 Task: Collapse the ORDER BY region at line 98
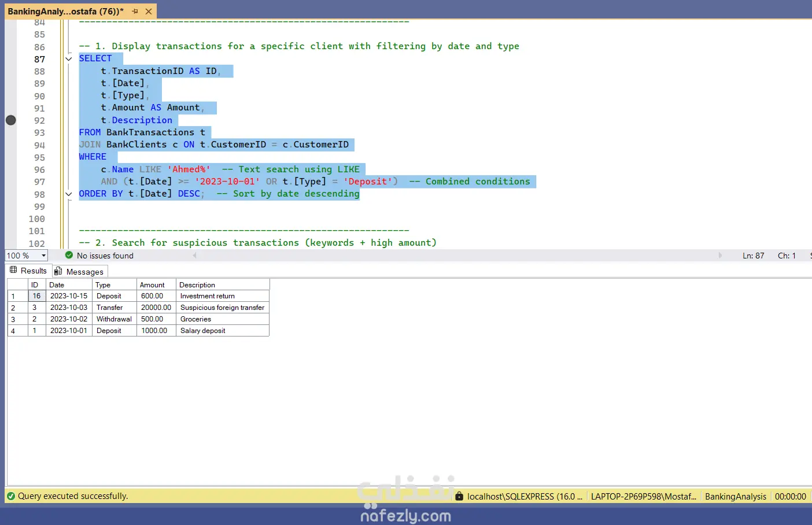point(69,194)
